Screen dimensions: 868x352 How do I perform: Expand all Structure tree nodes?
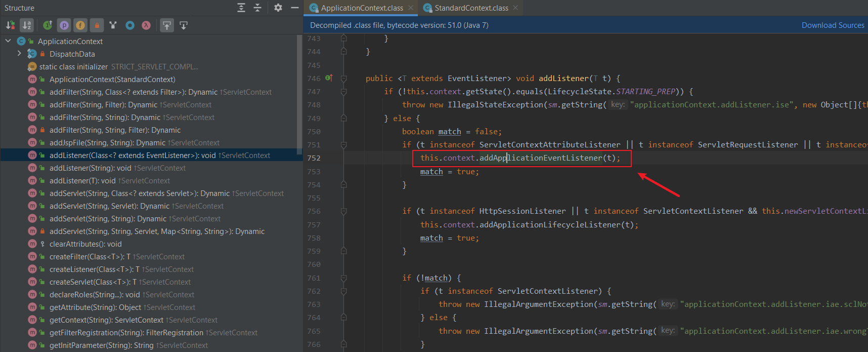(x=241, y=8)
